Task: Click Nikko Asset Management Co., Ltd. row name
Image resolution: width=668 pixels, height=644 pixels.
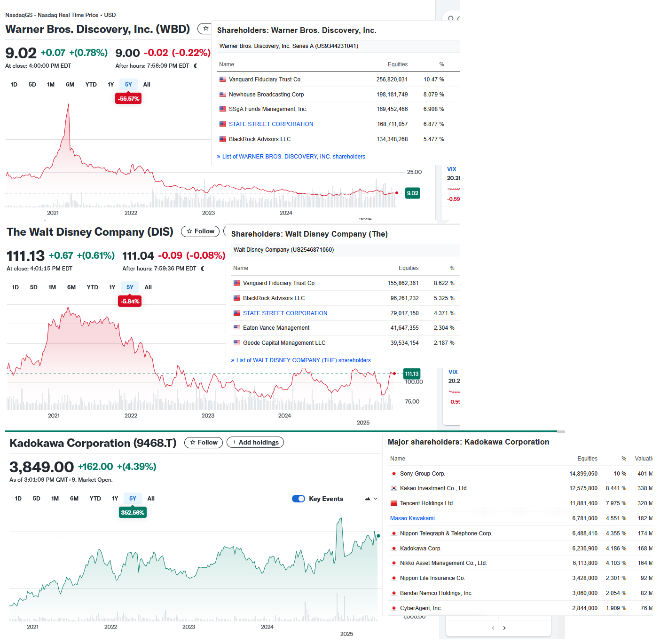Action: click(x=443, y=563)
